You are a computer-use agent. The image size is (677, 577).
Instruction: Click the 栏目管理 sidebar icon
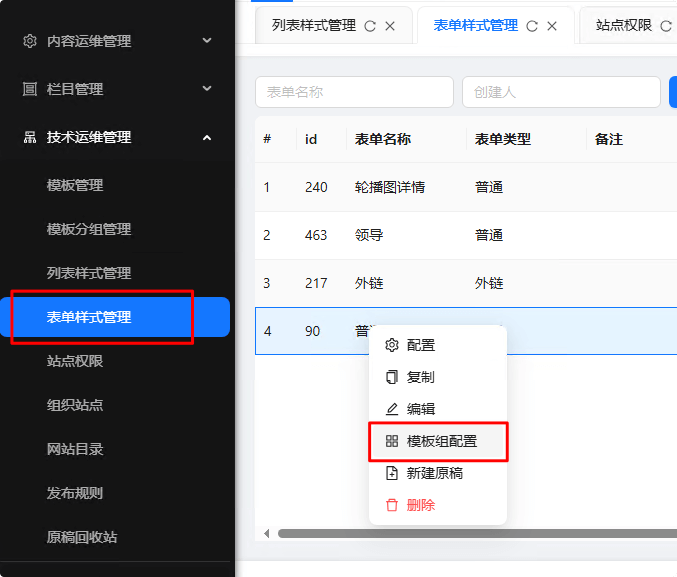click(30, 89)
